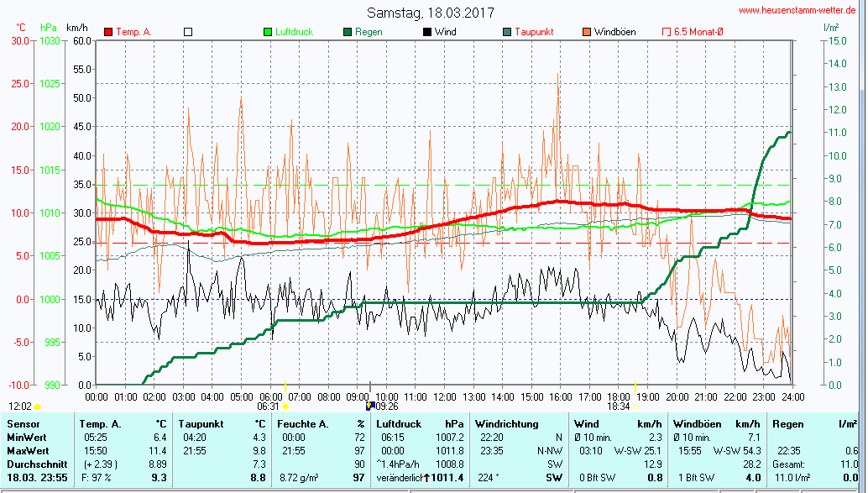Click the sunrise marker at 06:31
The image size is (868, 493).
click(286, 406)
